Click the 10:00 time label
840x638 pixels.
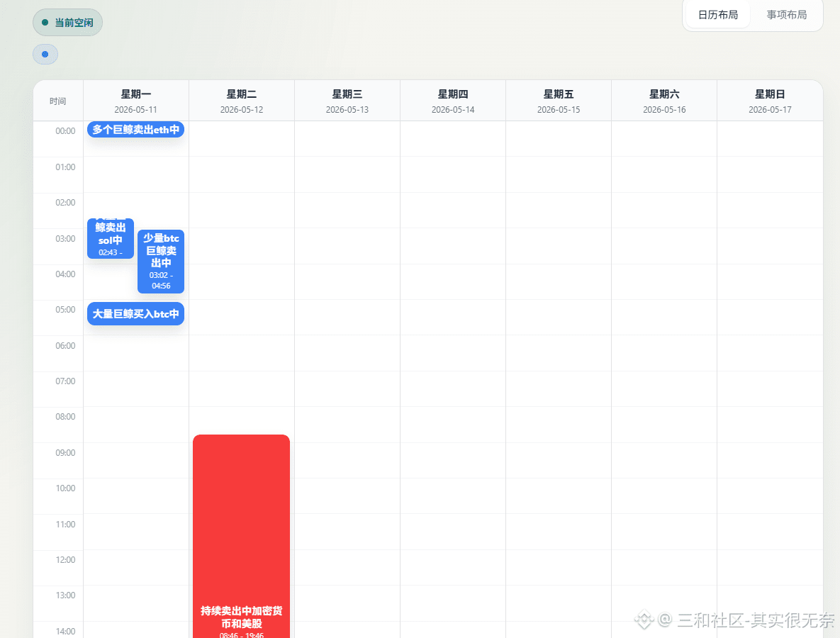[x=65, y=488]
